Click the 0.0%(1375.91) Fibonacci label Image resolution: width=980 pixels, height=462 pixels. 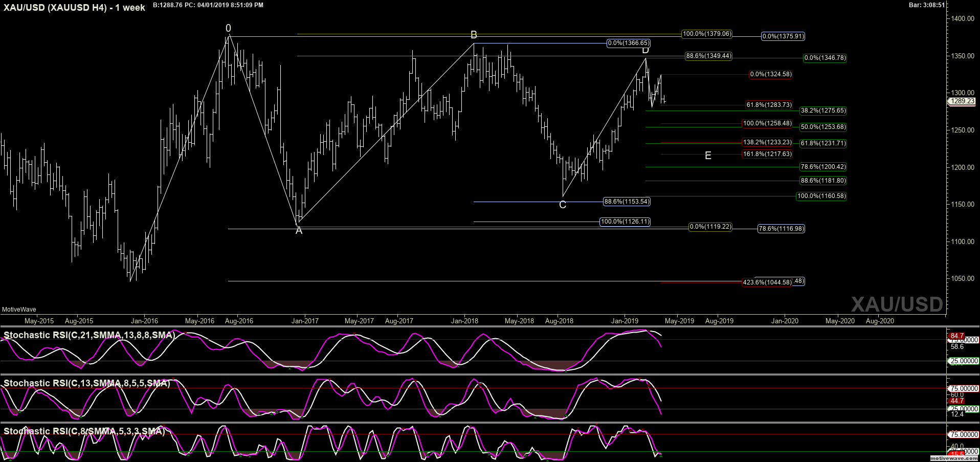point(783,36)
